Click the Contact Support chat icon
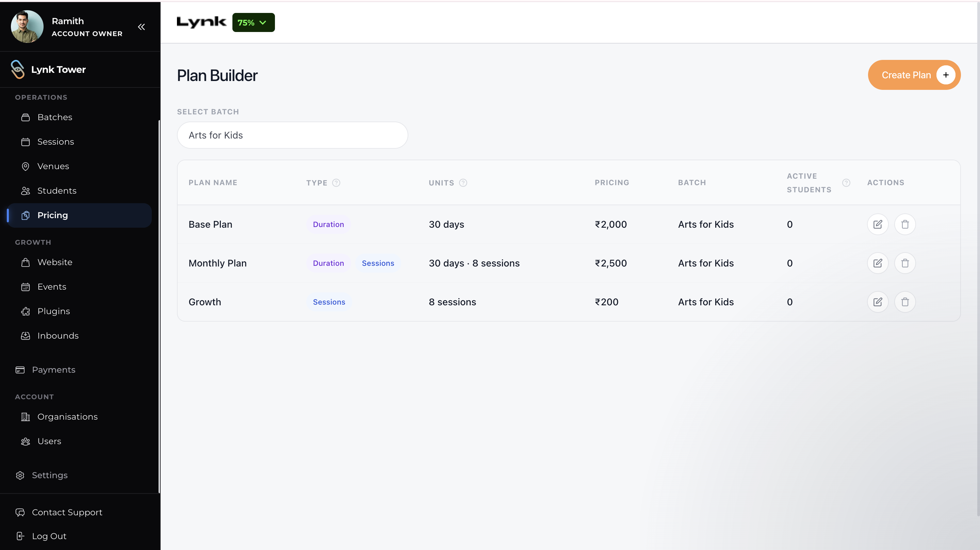This screenshot has width=980, height=550. (x=20, y=512)
